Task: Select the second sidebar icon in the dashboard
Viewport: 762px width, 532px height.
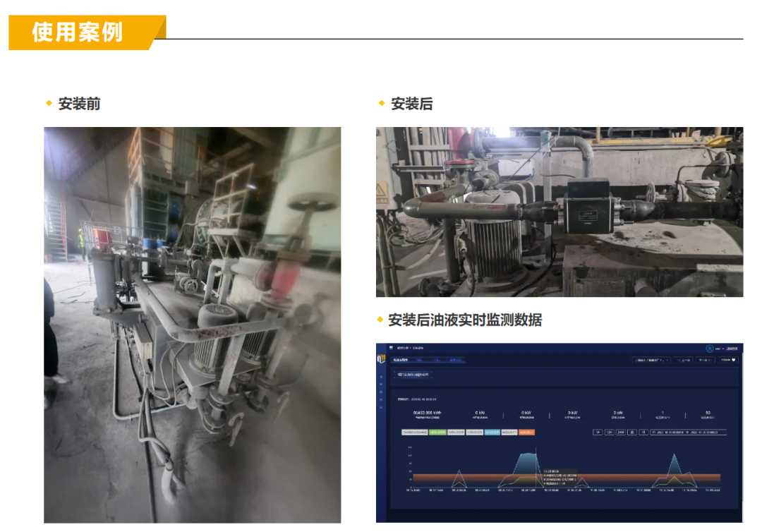Action: pyautogui.click(x=381, y=385)
